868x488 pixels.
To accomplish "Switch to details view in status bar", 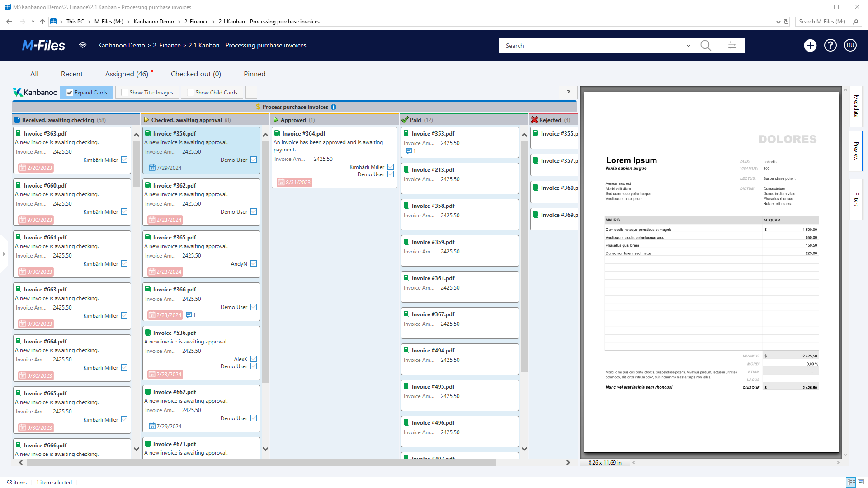I will tap(851, 482).
